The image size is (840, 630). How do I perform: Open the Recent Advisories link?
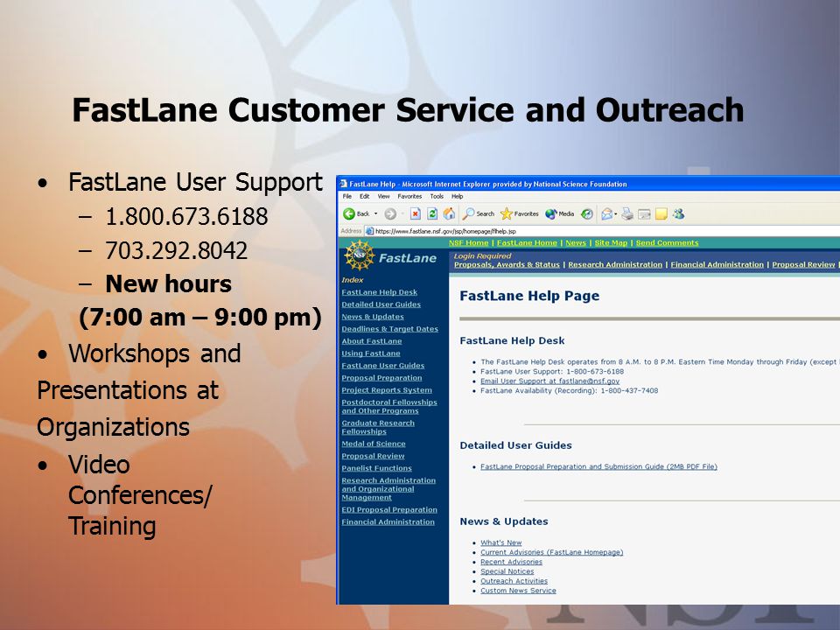click(511, 562)
